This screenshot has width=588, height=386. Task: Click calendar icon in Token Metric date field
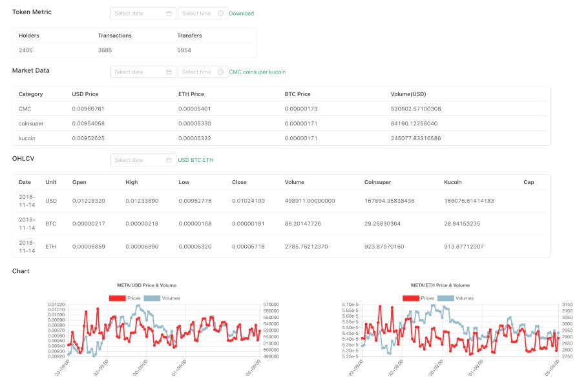pyautogui.click(x=169, y=14)
